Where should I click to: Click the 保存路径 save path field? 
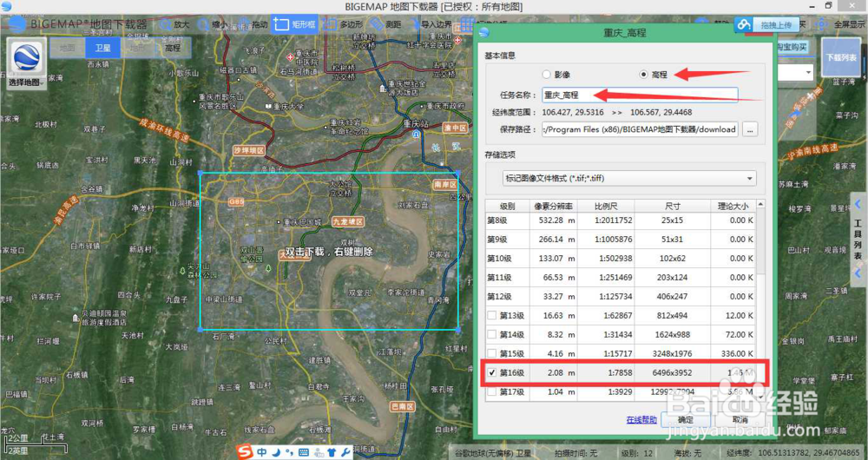coord(640,129)
